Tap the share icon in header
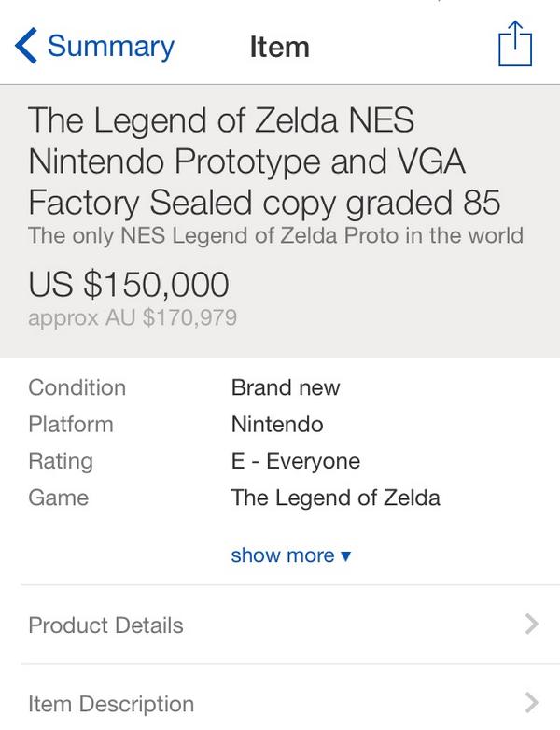Viewport: 560px width, 730px height. pyautogui.click(x=514, y=45)
